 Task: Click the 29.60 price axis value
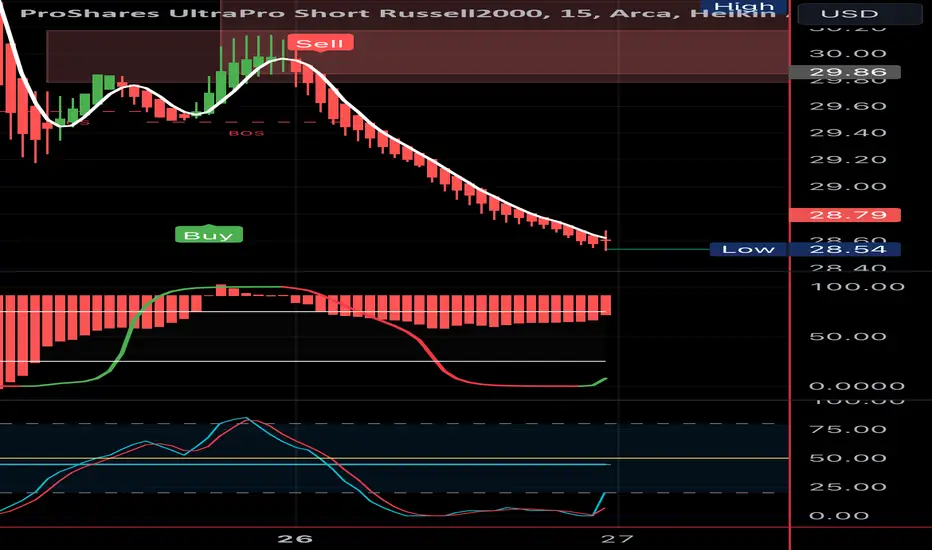click(x=848, y=106)
